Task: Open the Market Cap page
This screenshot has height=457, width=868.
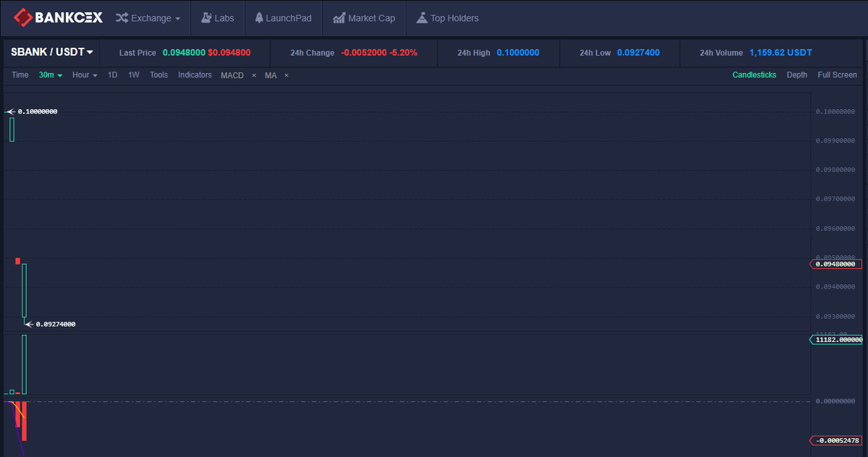Action: click(364, 18)
